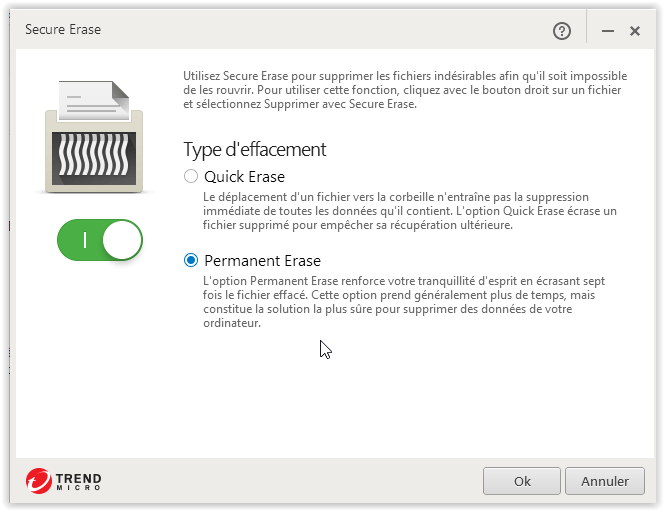Viewport: 664px width, 511px height.
Task: Turn off the green Secure Erase switch
Action: coord(100,240)
